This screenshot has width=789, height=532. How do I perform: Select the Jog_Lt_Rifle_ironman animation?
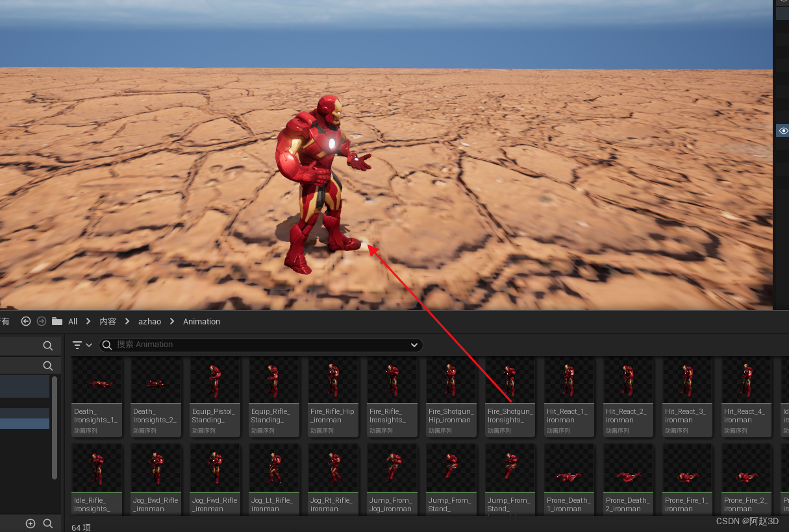click(274, 479)
